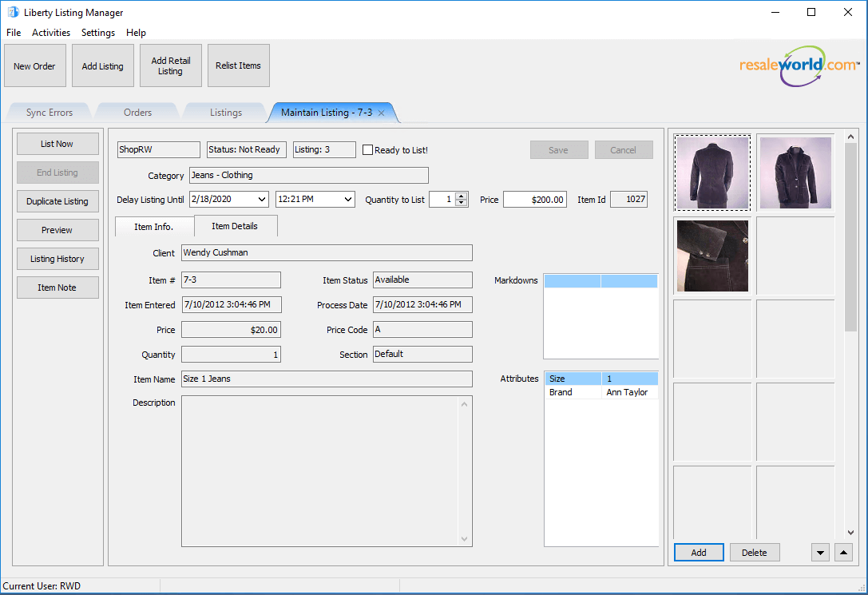868x595 pixels.
Task: Select the highlighted Markdowns row
Action: (x=601, y=281)
